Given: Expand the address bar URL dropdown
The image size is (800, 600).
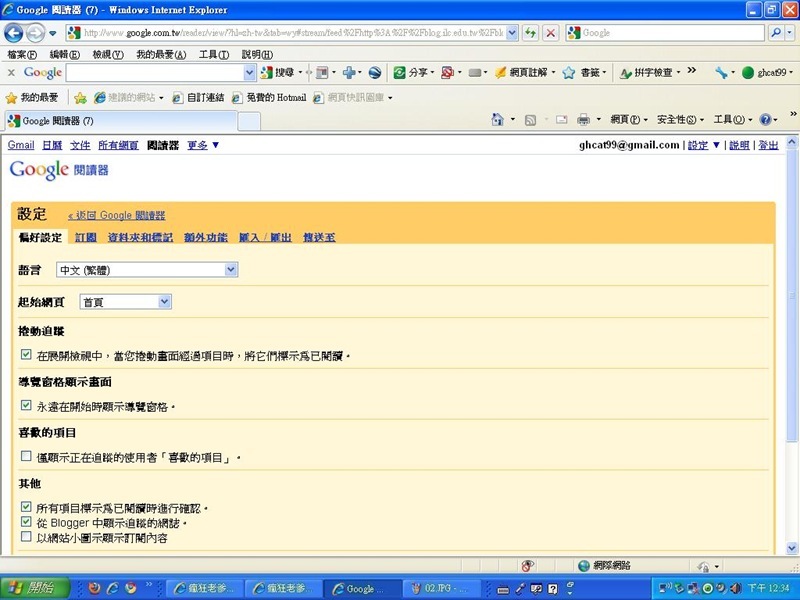Looking at the screenshot, I should (512, 33).
